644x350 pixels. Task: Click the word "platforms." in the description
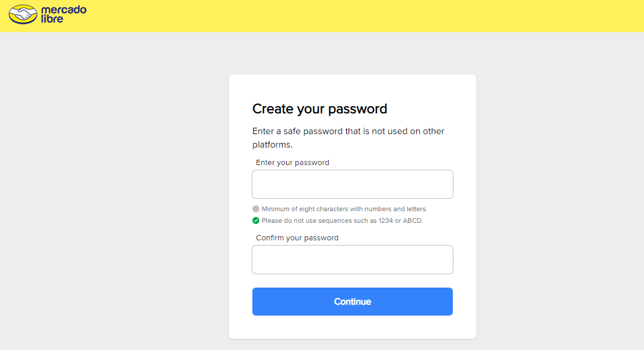click(x=272, y=145)
